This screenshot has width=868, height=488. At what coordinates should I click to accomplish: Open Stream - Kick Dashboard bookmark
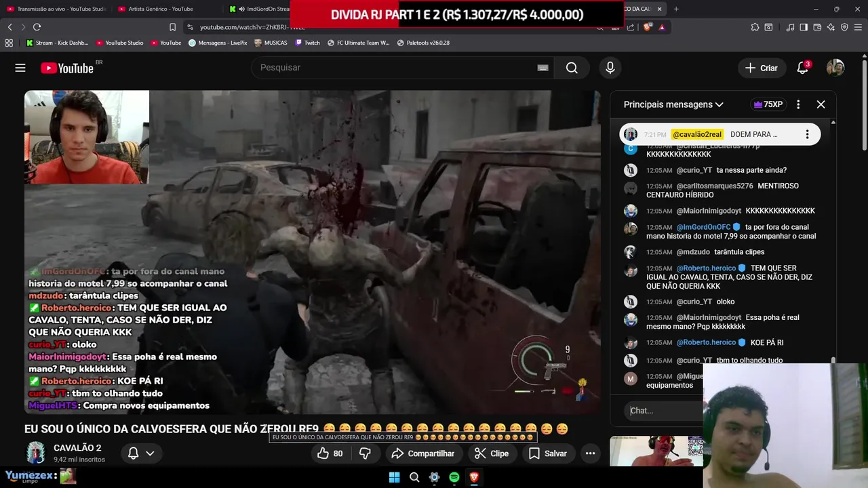(x=58, y=43)
